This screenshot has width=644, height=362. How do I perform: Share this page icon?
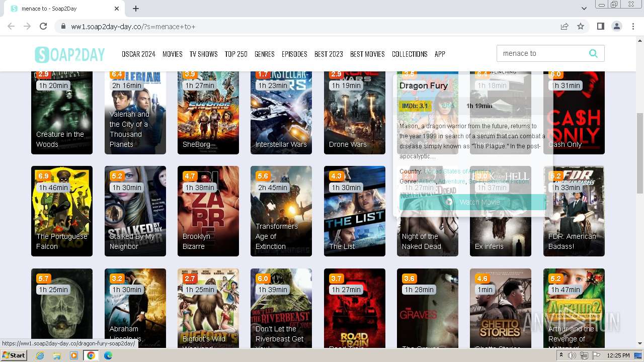tap(565, 26)
